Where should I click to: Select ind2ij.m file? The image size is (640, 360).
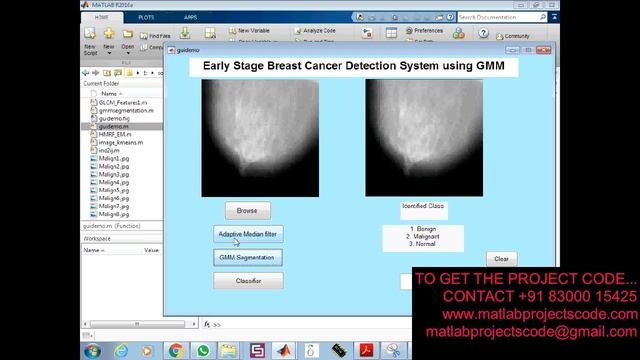pos(109,150)
